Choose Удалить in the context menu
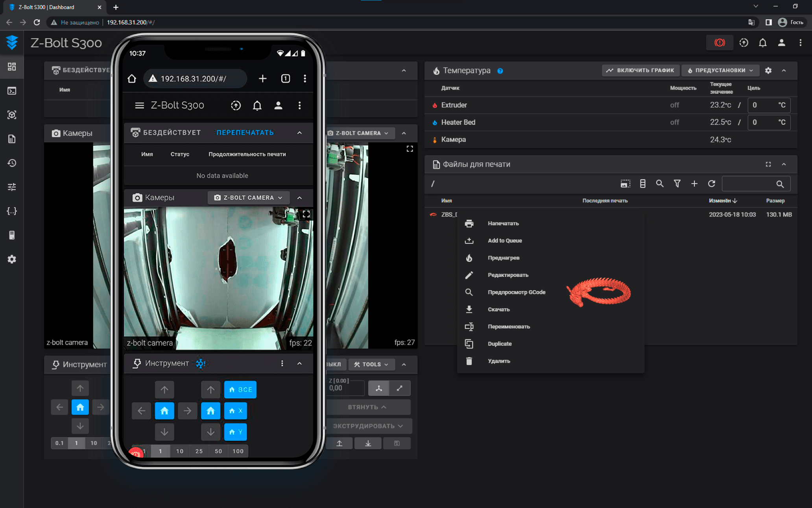This screenshot has width=812, height=508. tap(550, 361)
